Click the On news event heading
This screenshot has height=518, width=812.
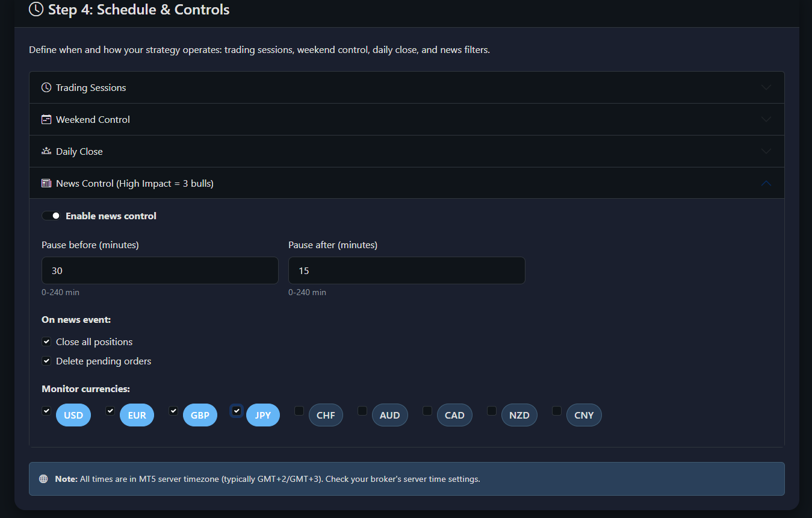76,320
